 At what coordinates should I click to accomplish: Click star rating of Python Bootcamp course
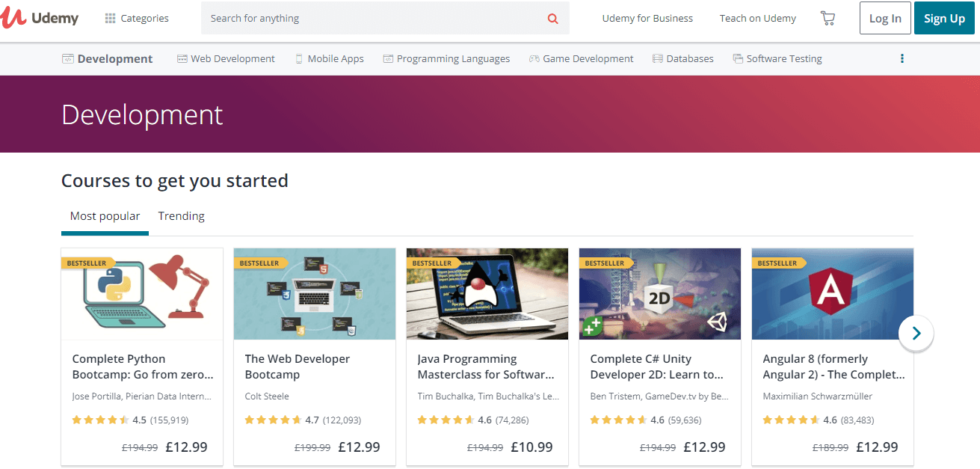coord(100,420)
